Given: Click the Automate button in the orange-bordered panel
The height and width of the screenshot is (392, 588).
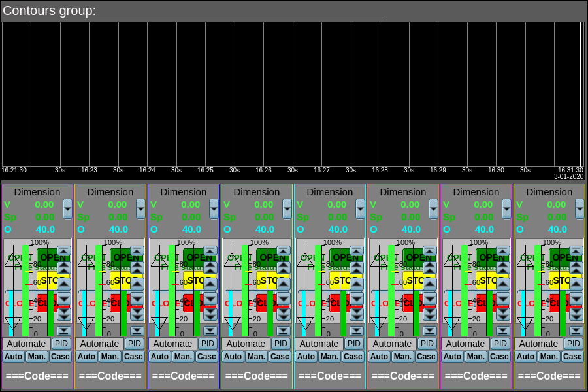Looking at the screenshot, I should pyautogui.click(x=99, y=344).
